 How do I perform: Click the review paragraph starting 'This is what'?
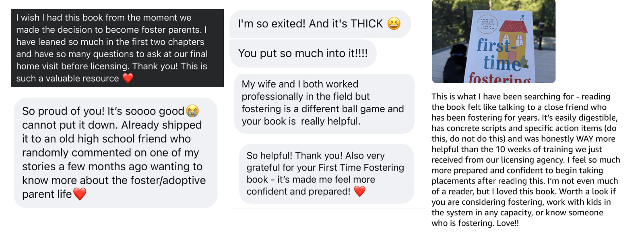[x=526, y=160]
